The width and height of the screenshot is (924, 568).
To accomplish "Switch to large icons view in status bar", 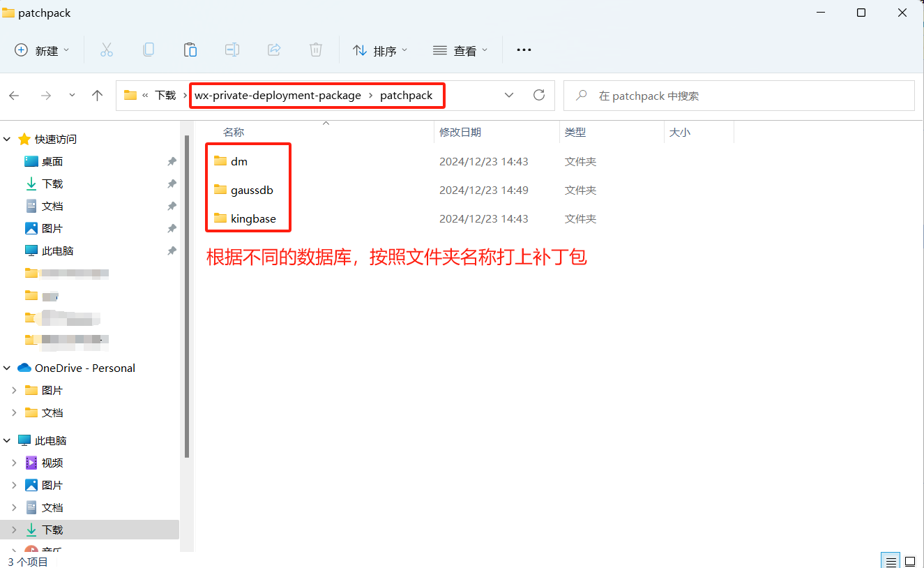I will 909,561.
